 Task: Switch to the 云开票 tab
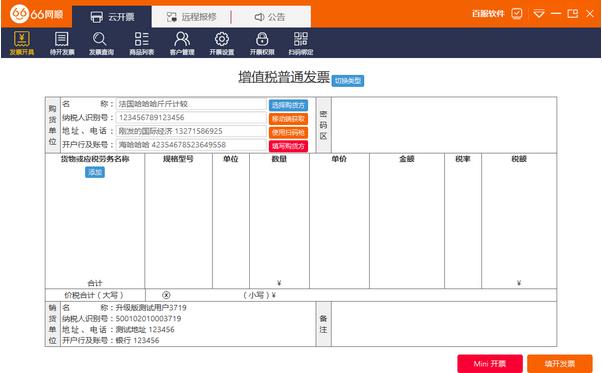(112, 17)
